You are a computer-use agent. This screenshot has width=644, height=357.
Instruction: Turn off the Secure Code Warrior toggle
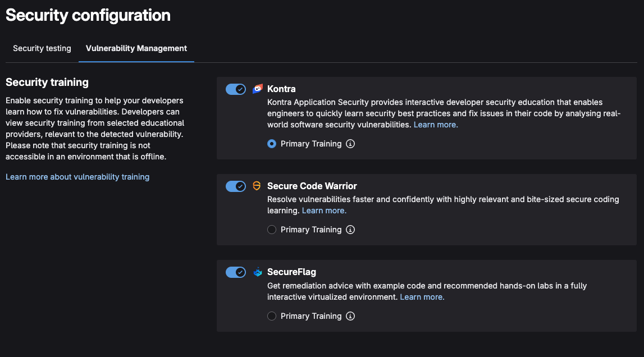point(236,186)
